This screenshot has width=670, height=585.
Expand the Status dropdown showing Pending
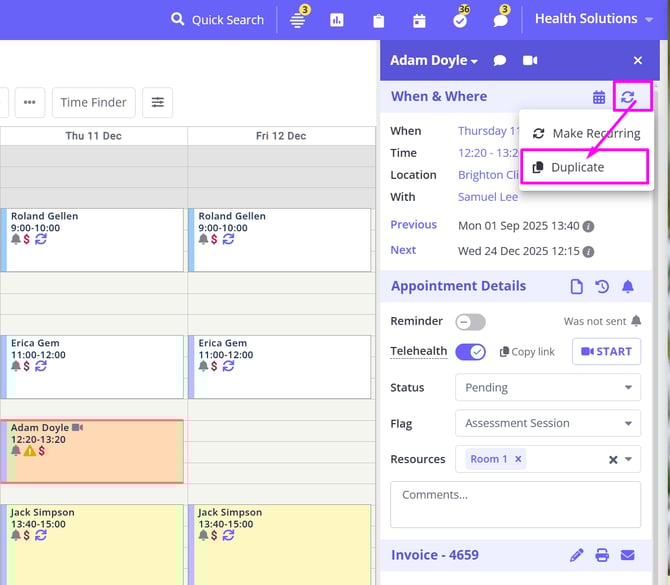[547, 387]
